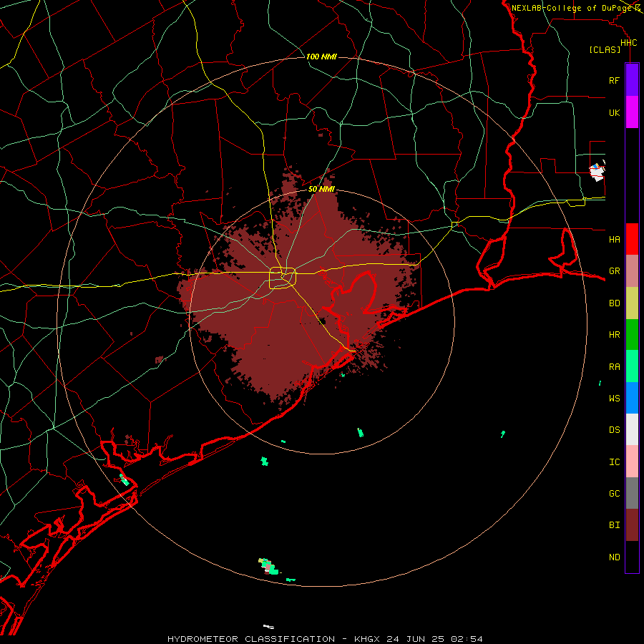Click the brown BI color swatch

[632, 525]
